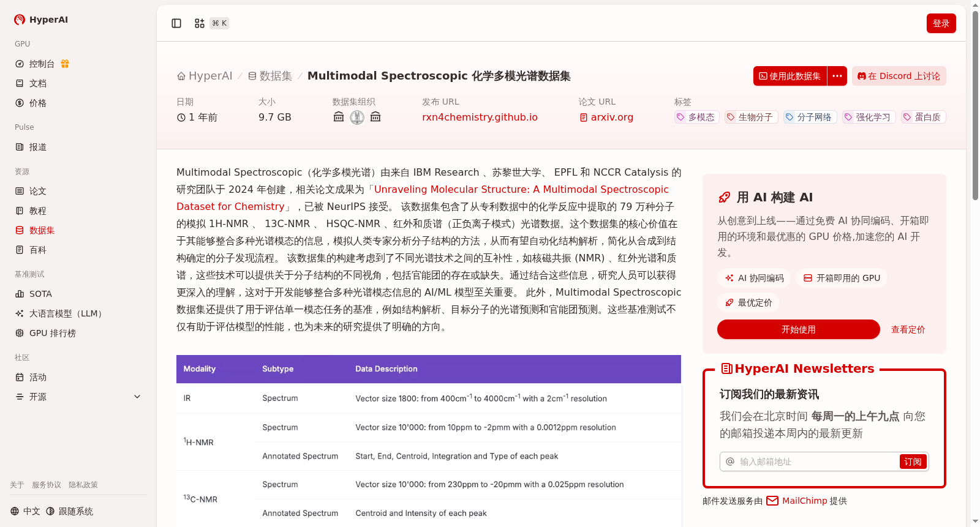Click the 1H-NMR modality cell
Image resolution: width=980 pixels, height=527 pixels.
(x=198, y=442)
